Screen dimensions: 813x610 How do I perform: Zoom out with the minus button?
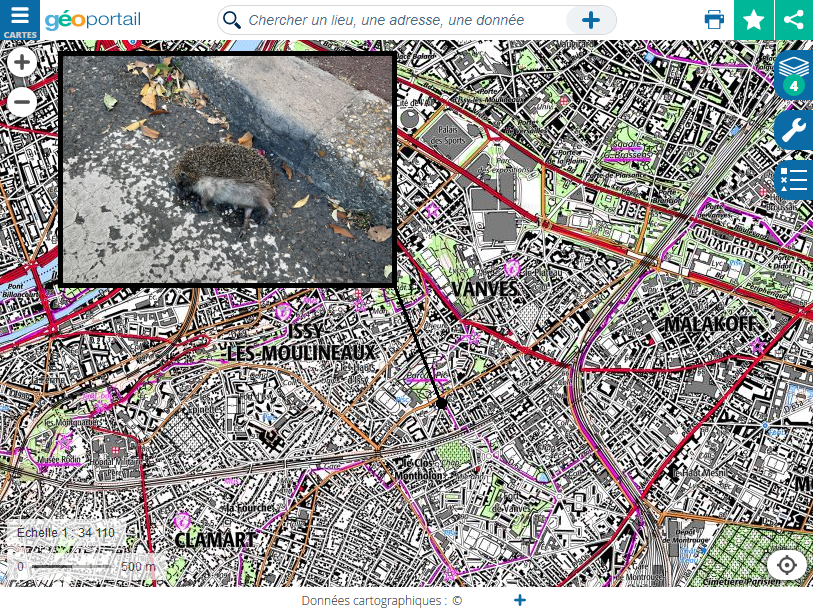pyautogui.click(x=22, y=101)
